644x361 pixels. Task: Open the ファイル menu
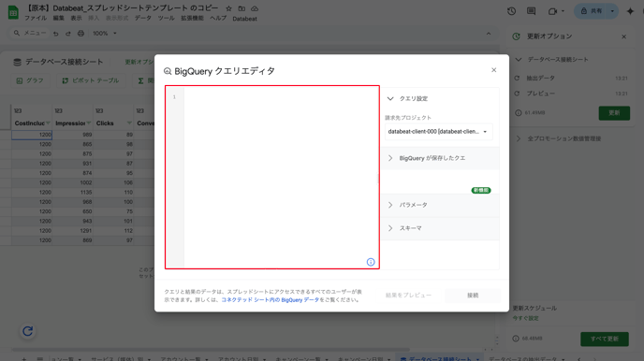36,19
